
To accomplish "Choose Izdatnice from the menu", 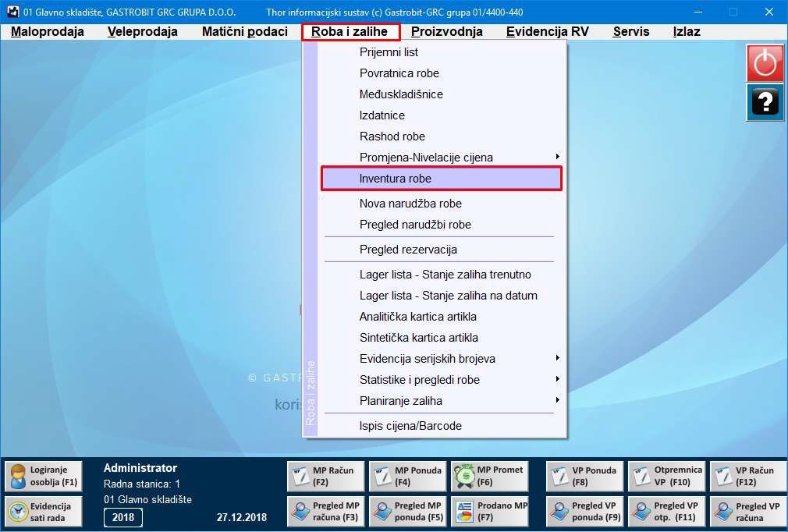I will point(438,115).
